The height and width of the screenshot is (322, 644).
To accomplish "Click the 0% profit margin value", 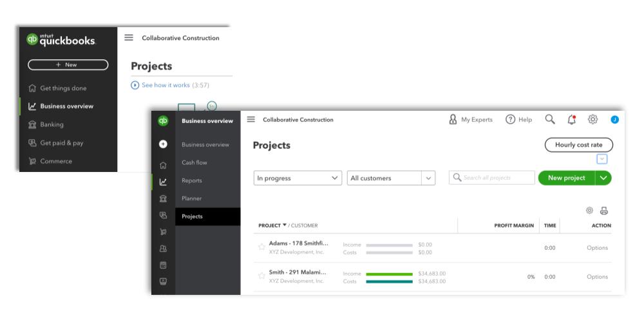I will click(531, 277).
